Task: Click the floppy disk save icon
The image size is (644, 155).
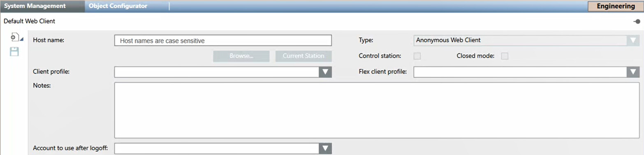Action: point(14,52)
